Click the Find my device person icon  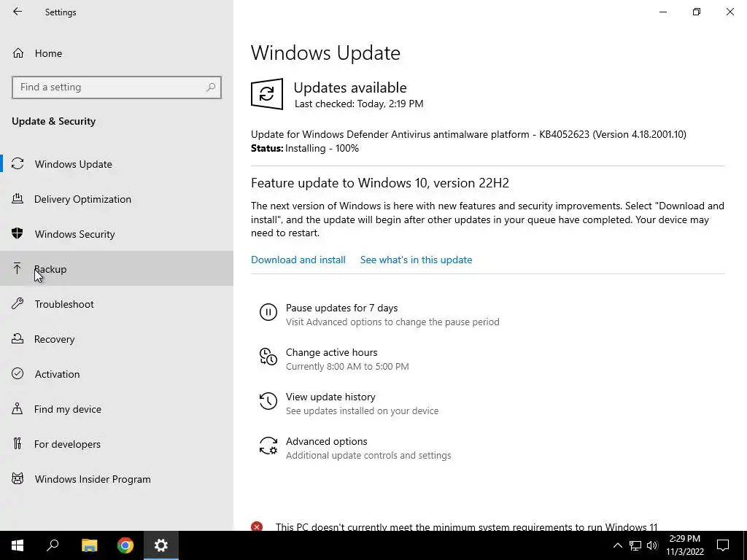[18, 408]
